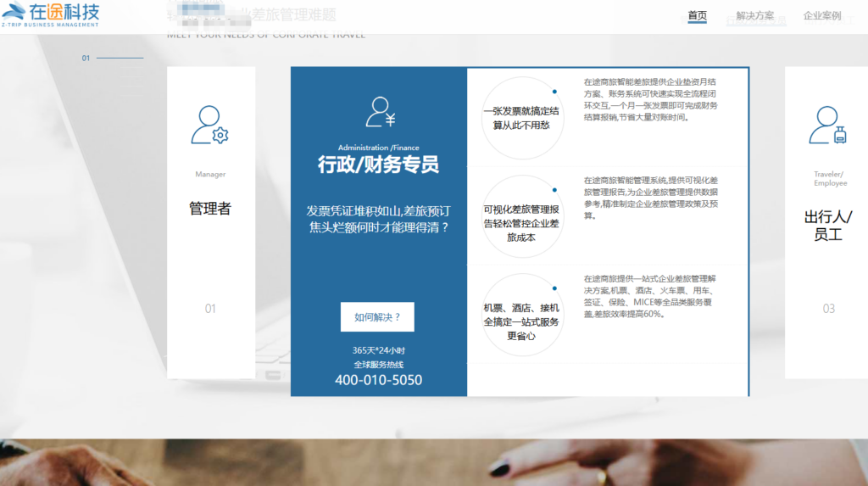Click the 01 number on the Manager card

pyautogui.click(x=210, y=309)
